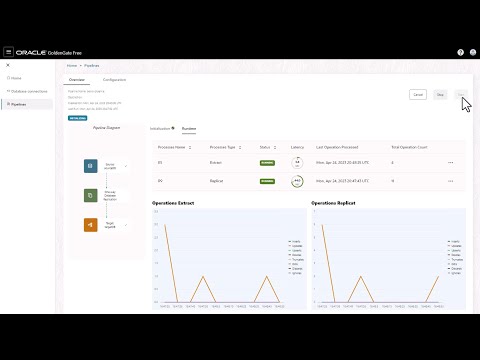480x360 pixels.
Task: Open actions menu for Replicat process row
Action: point(450,181)
